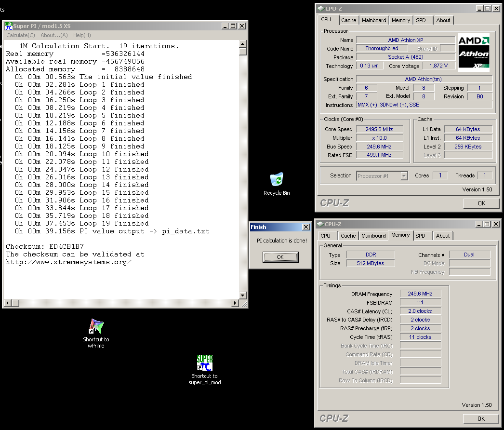Switch to Memory tab in upper CPU-Z
Viewport: 504px width, 430px height.
pos(401,20)
